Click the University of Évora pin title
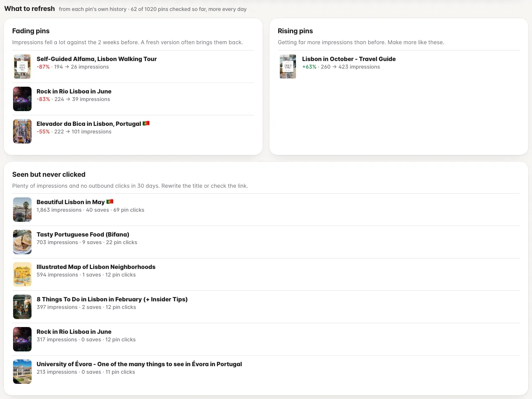Viewport: 532px width, 399px height. tap(139, 364)
